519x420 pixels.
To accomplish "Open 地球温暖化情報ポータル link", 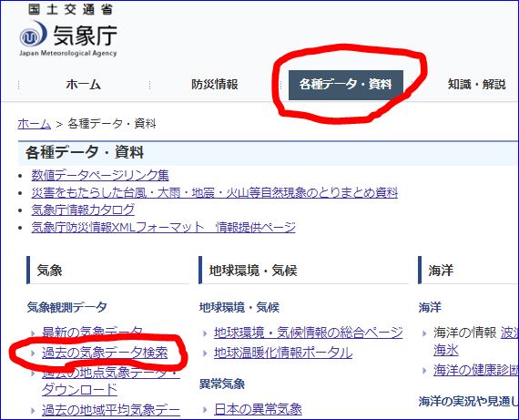I will pyautogui.click(x=283, y=353).
